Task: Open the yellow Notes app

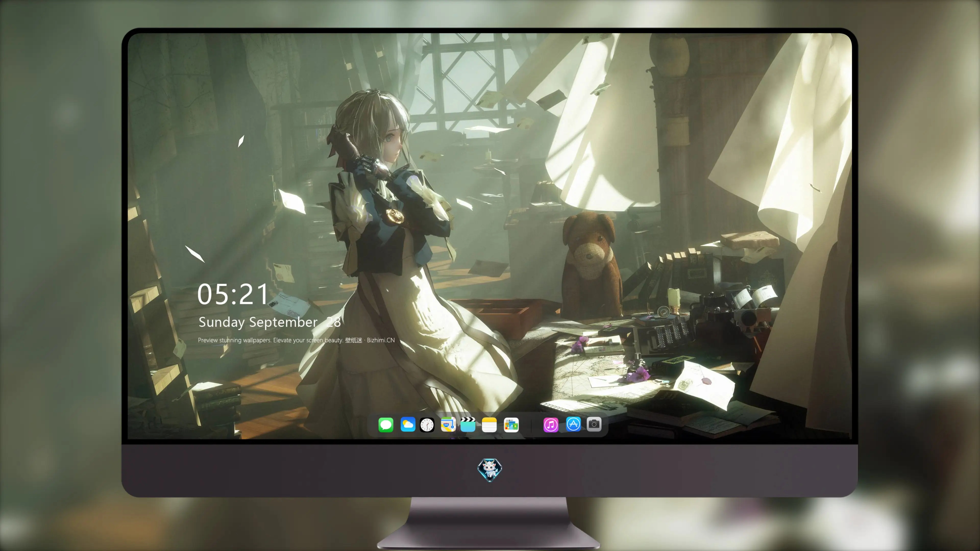Action: [489, 425]
